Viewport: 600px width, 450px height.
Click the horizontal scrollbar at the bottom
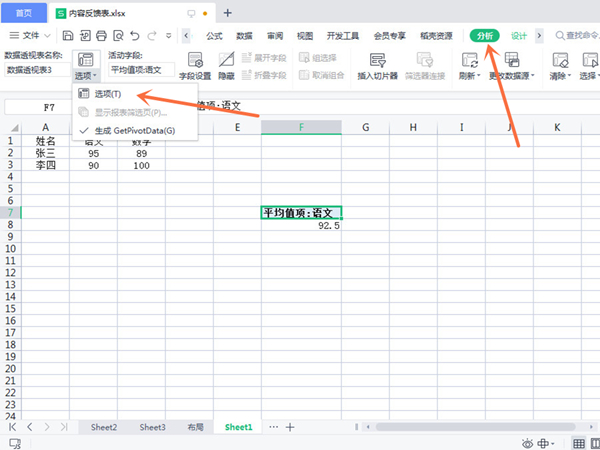coord(474,427)
